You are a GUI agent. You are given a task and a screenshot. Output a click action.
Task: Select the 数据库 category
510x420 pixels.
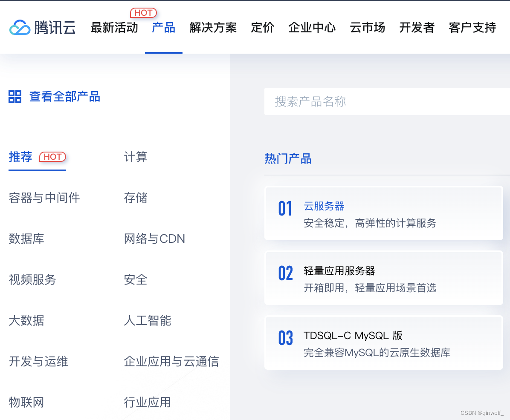tap(27, 239)
